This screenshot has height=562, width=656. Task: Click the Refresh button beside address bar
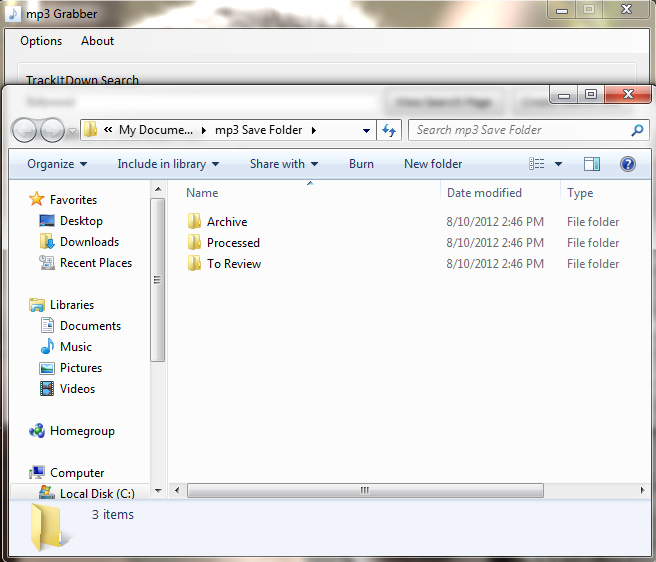coord(389,131)
